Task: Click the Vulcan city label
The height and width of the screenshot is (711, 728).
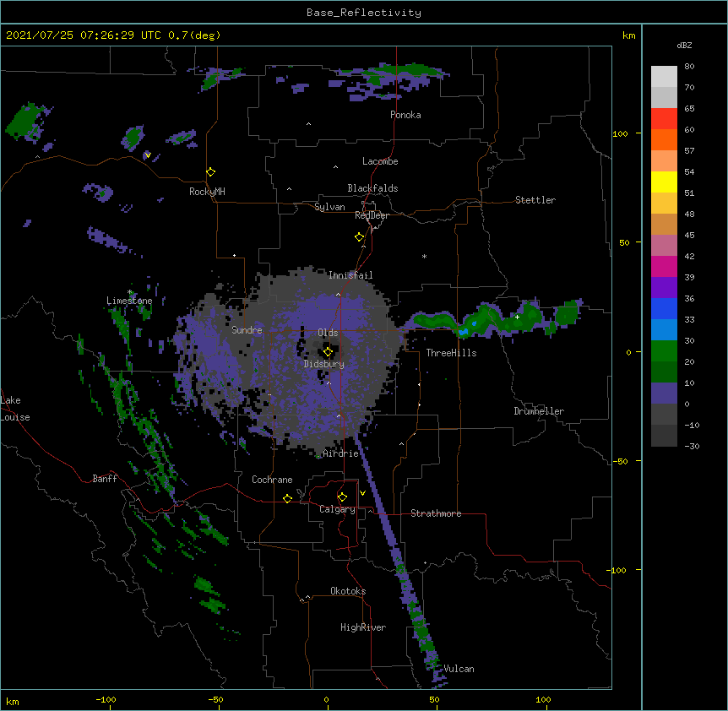Action: (x=459, y=669)
